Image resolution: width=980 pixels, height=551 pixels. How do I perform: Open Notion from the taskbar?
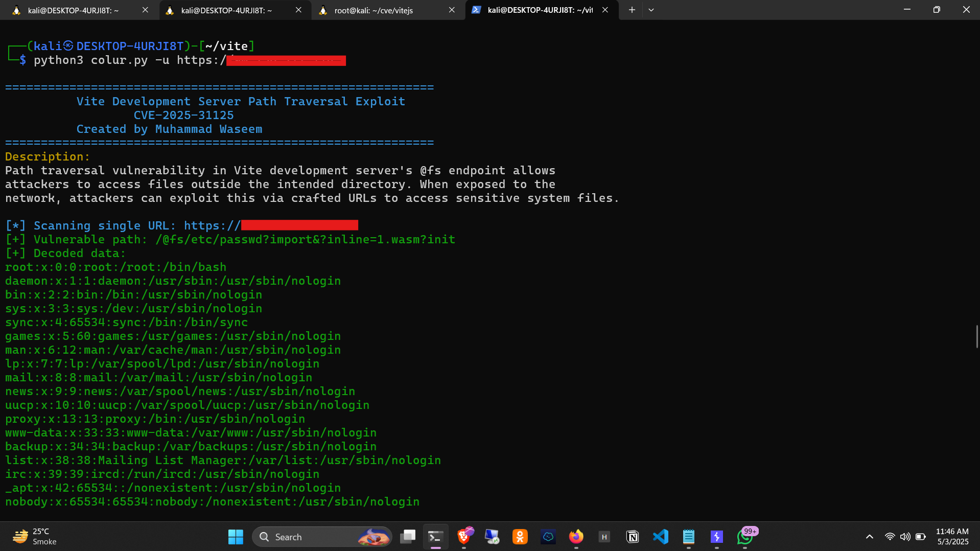coord(633,537)
